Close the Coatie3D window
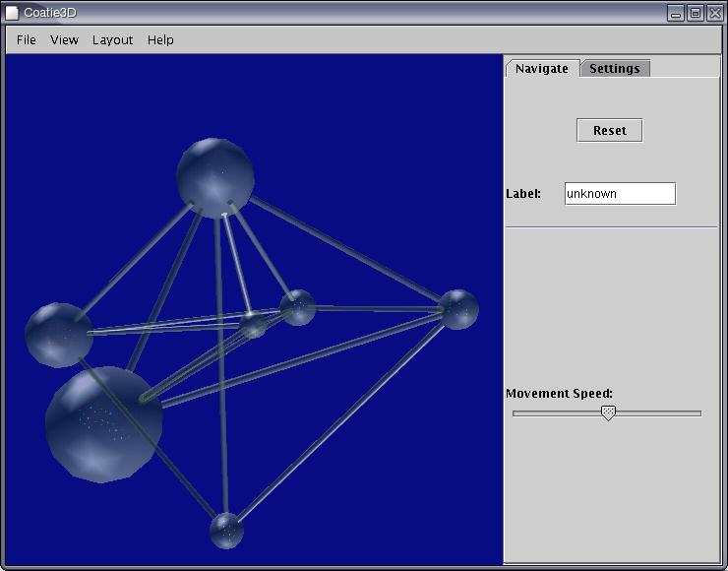728x571 pixels. (x=714, y=13)
